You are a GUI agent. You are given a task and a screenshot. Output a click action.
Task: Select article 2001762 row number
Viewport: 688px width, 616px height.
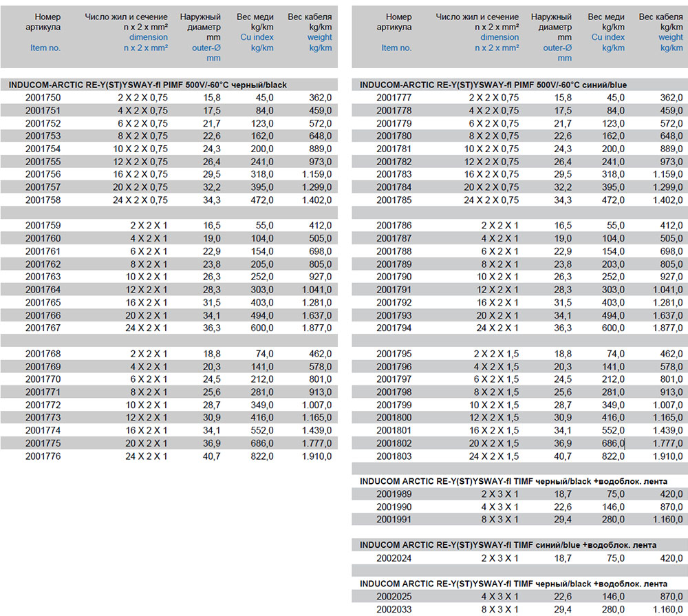click(x=43, y=264)
